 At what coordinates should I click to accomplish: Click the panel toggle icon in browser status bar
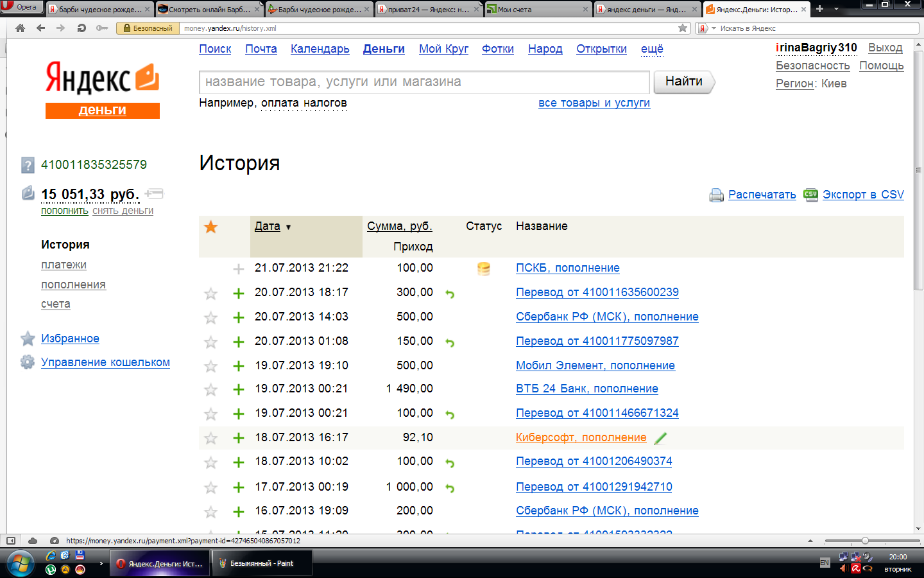pyautogui.click(x=11, y=541)
